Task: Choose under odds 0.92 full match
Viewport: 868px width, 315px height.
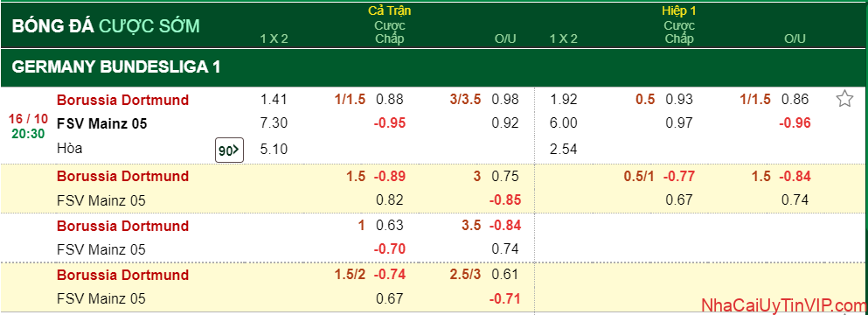Action: point(505,123)
